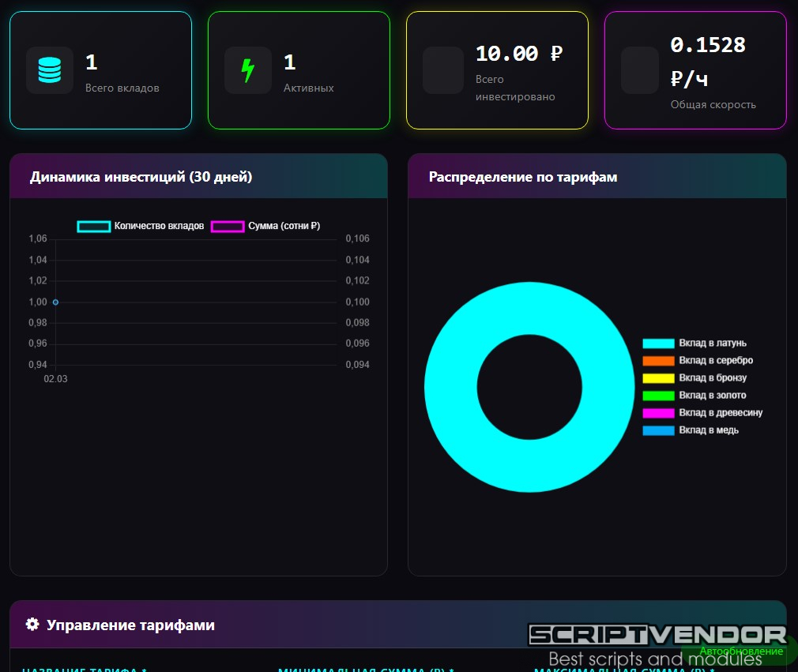Toggle the Количество вкладов legend series
Screen dimensions: 798x672
click(141, 226)
